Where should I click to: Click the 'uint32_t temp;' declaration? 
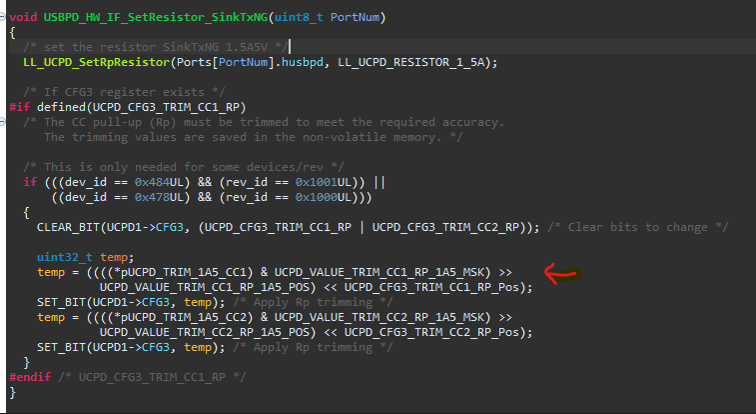point(85,257)
